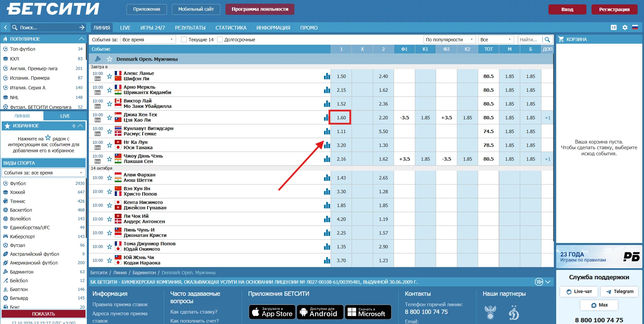
Task: Collapse sidebar with left chevron icon
Action: tap(5, 28)
